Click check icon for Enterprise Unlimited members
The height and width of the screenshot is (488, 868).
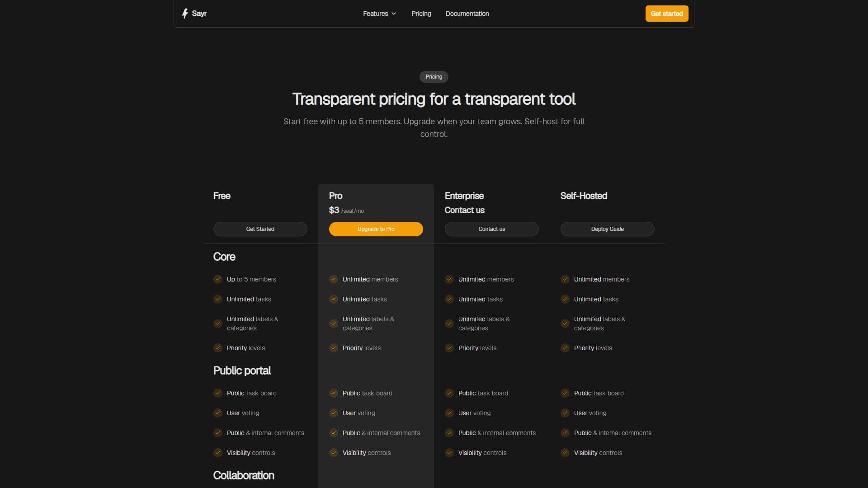(449, 279)
